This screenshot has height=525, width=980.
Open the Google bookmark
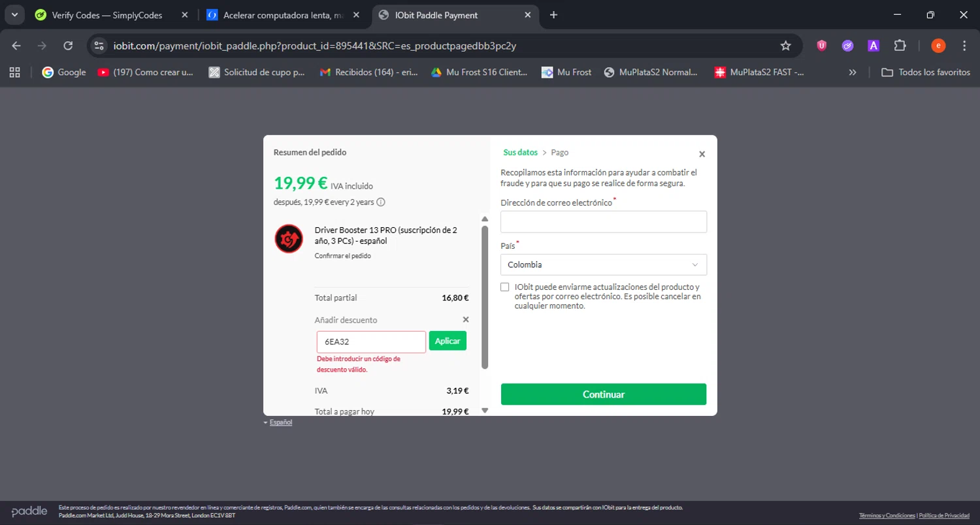coord(64,72)
